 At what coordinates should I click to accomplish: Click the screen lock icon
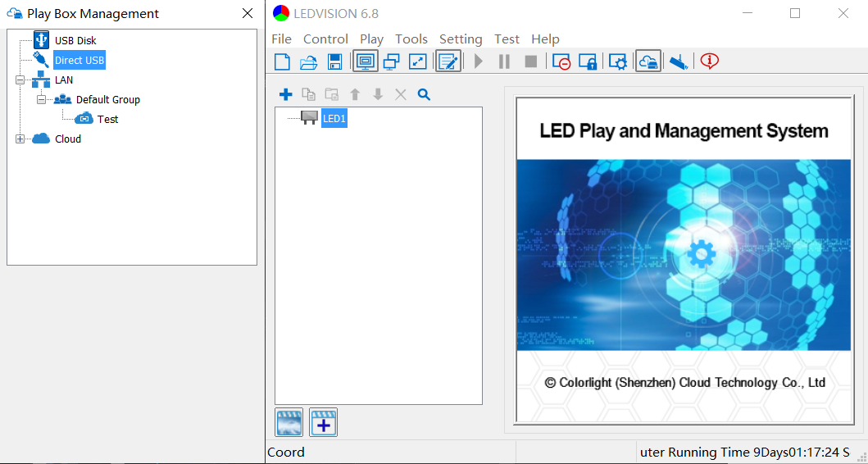588,61
